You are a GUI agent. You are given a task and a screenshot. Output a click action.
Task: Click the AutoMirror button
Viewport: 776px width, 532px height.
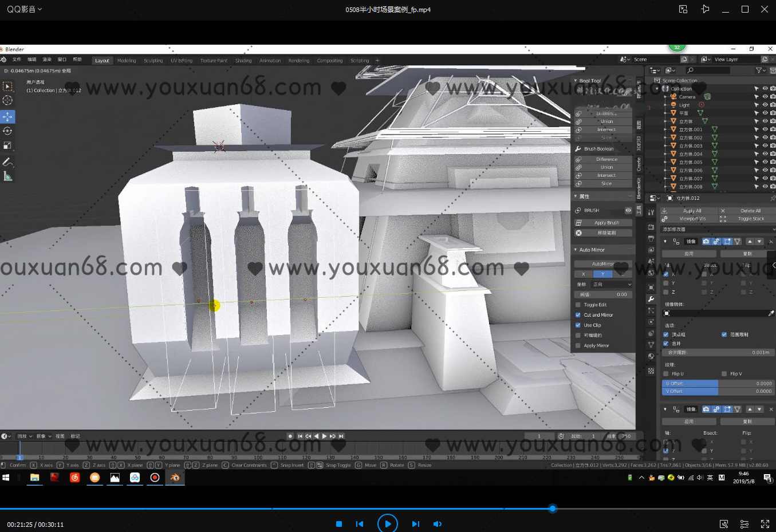(603, 263)
